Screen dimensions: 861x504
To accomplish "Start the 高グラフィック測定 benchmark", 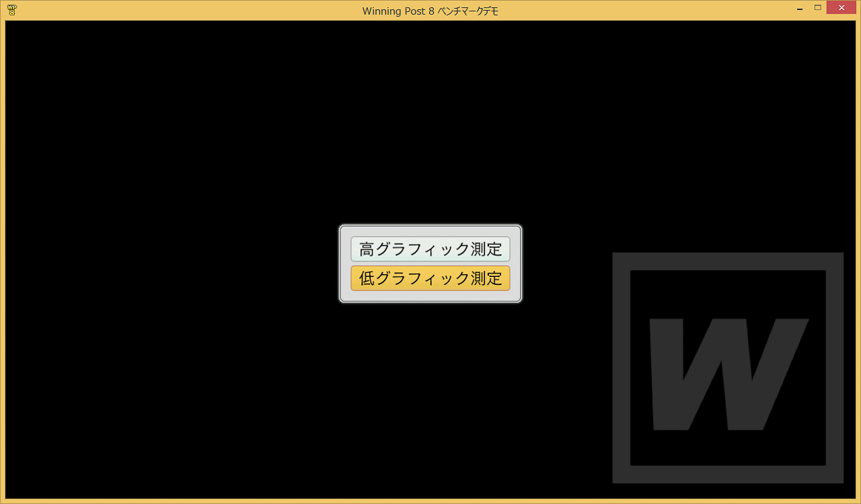I will click(430, 249).
